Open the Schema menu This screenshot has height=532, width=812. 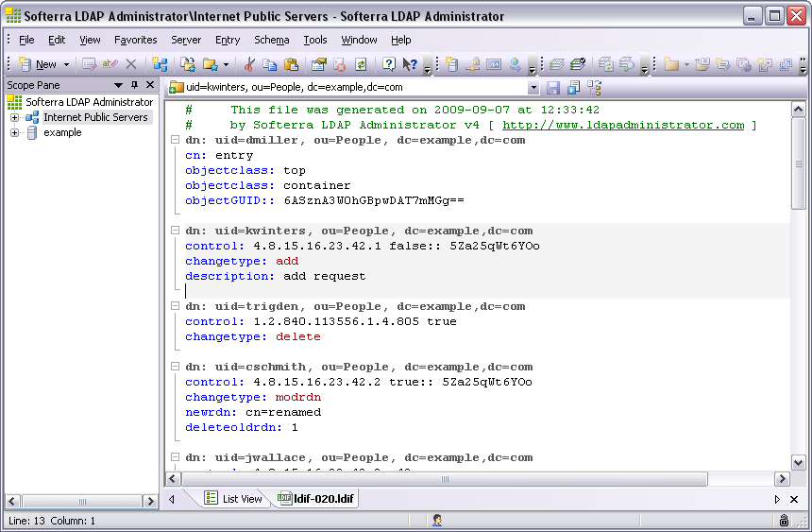(x=271, y=40)
